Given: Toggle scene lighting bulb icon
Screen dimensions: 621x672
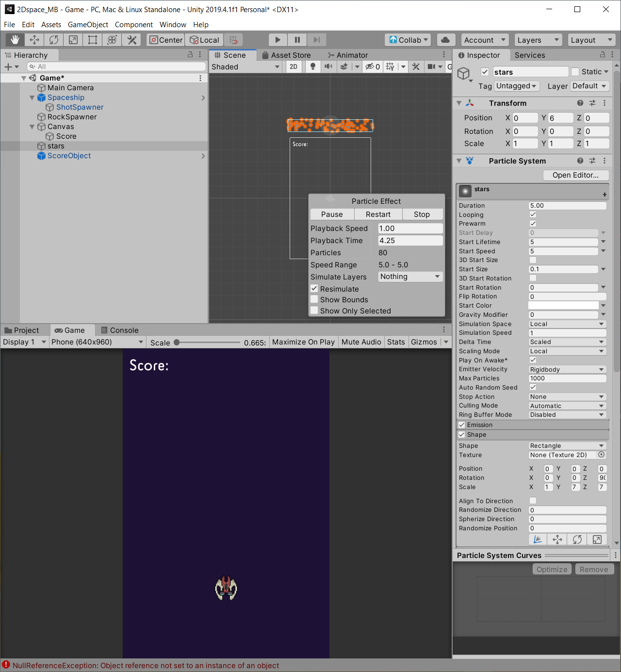Looking at the screenshot, I should tap(313, 66).
